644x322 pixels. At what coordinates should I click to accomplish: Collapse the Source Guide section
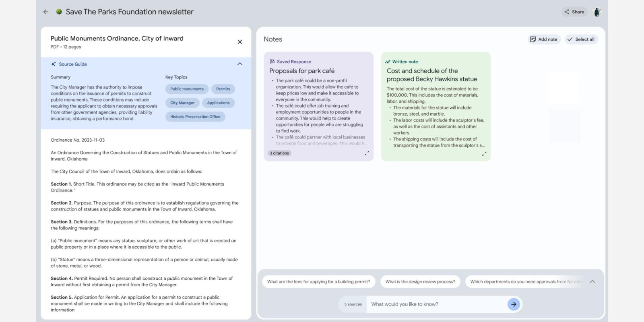click(x=240, y=64)
